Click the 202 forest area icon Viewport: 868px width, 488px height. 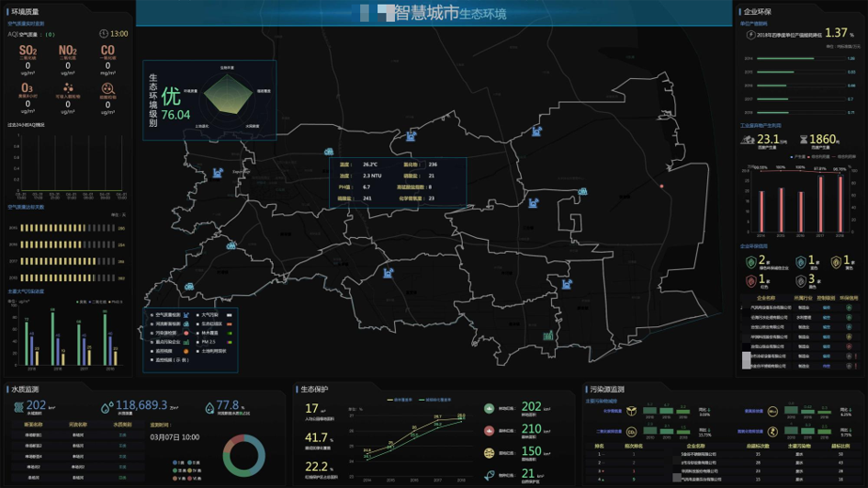click(490, 408)
